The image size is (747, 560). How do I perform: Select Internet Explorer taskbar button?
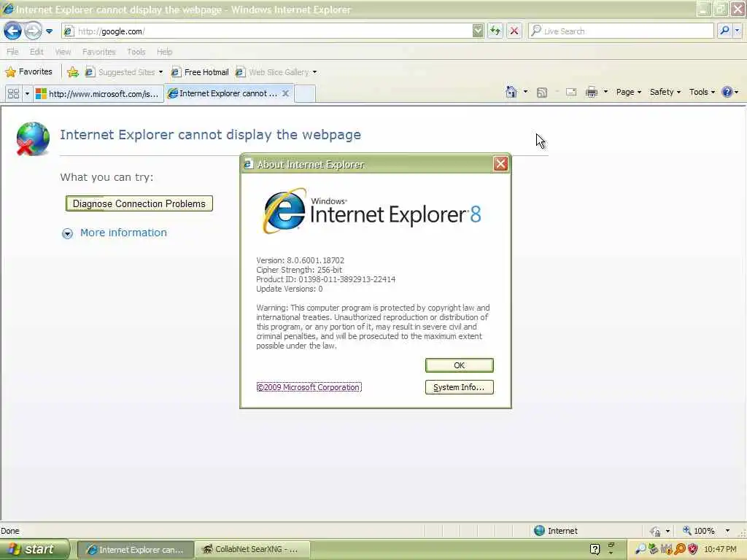135,550
